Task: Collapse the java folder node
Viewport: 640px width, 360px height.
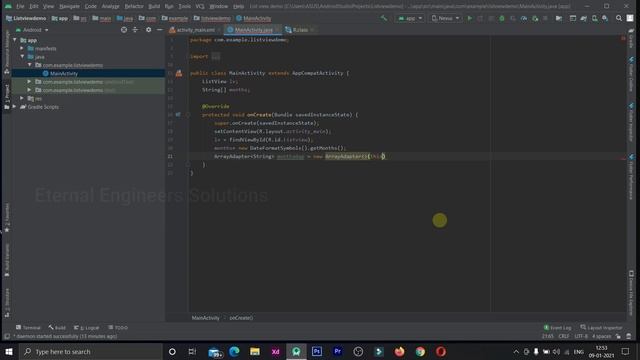Action: pyautogui.click(x=22, y=57)
